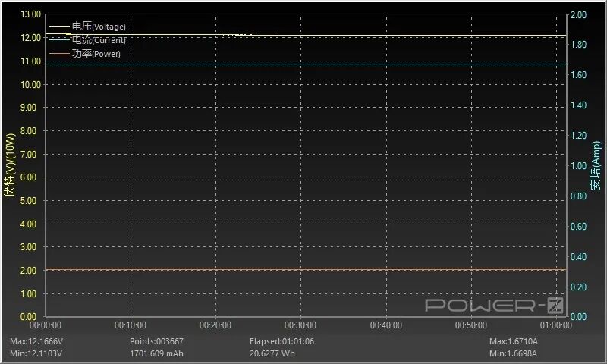Click the 伏特(V)/(10W) left axis title

click(x=10, y=165)
